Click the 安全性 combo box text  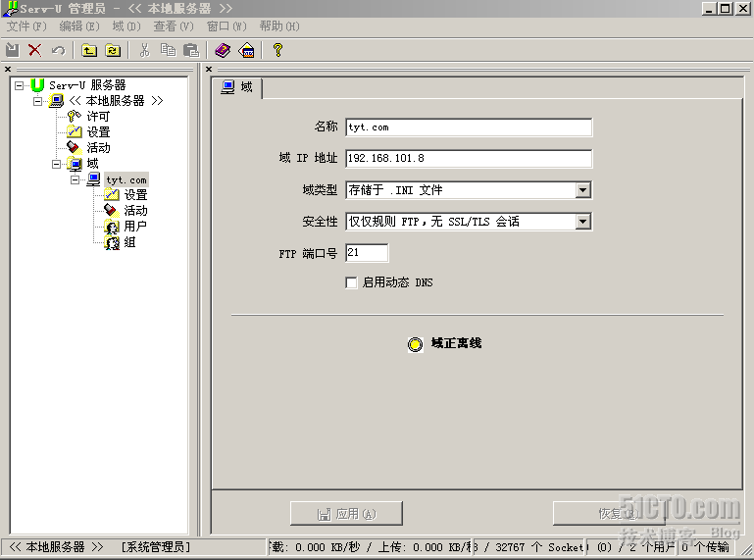[x=461, y=222]
